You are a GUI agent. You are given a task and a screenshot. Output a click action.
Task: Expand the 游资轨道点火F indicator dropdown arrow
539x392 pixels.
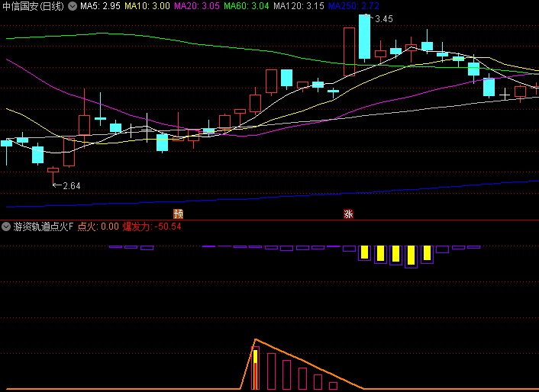point(6,227)
